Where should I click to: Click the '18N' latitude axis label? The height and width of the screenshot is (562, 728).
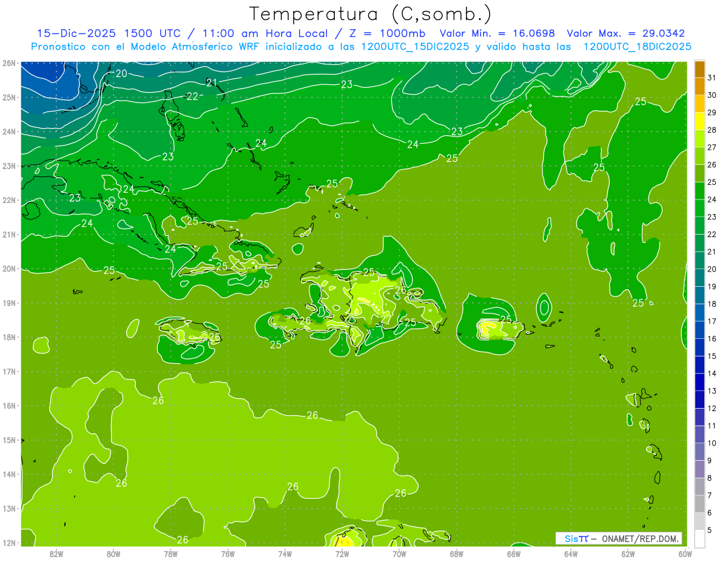[x=9, y=337]
